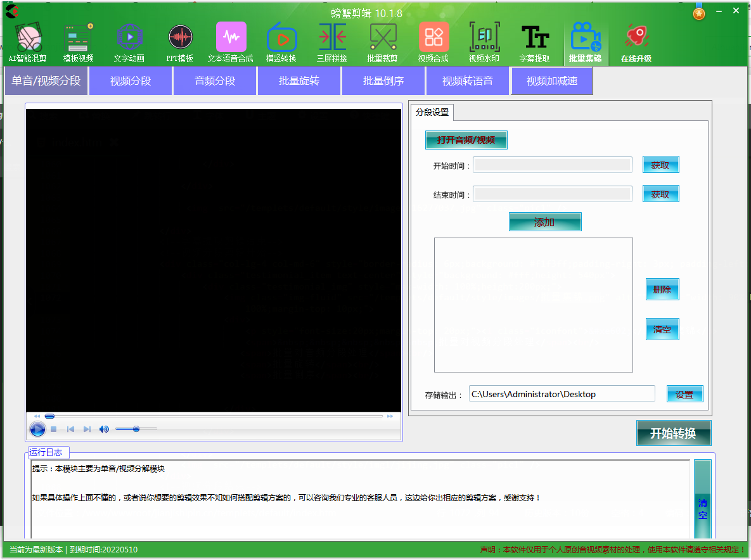Select the 视频水印 icon

coord(484,38)
